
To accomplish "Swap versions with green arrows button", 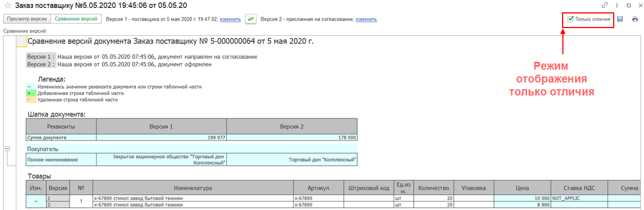I will 250,19.
